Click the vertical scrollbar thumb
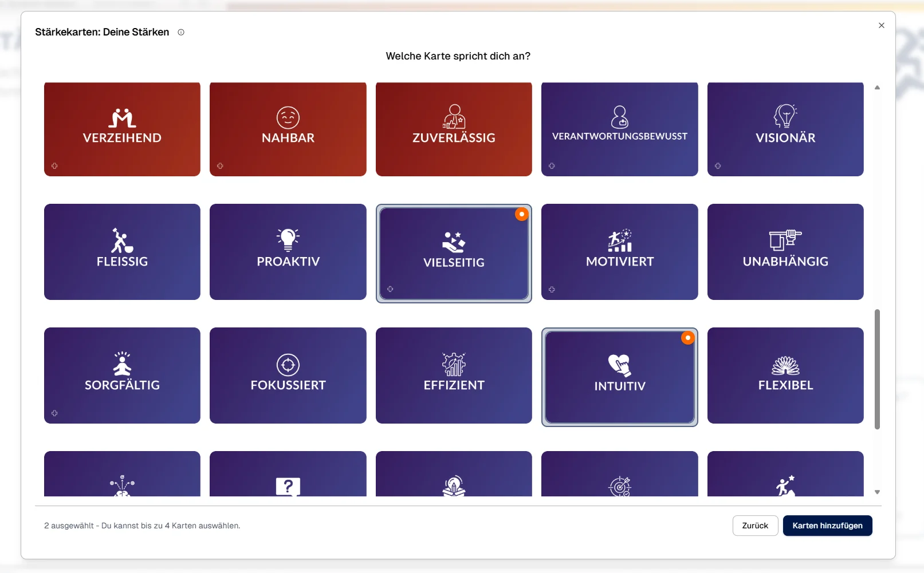 (x=877, y=369)
